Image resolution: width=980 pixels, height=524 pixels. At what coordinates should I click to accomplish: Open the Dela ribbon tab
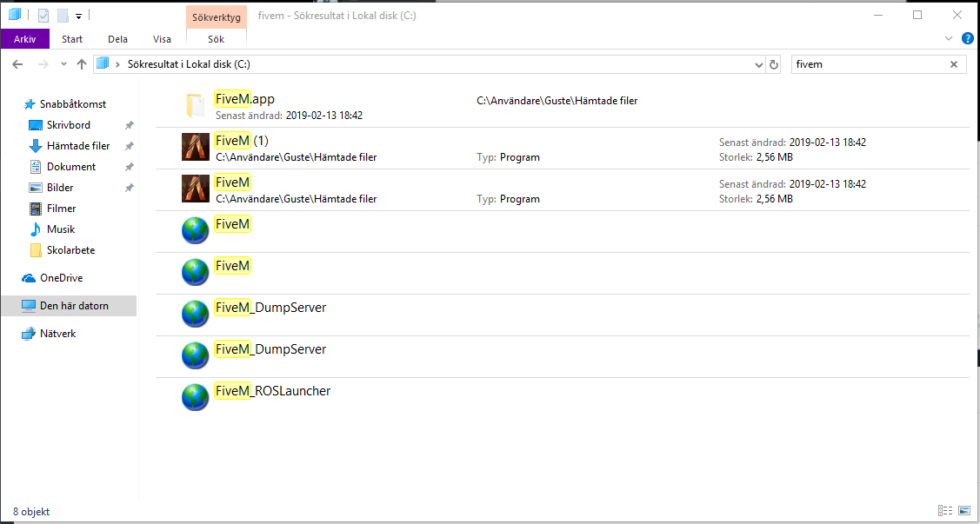pyautogui.click(x=117, y=39)
